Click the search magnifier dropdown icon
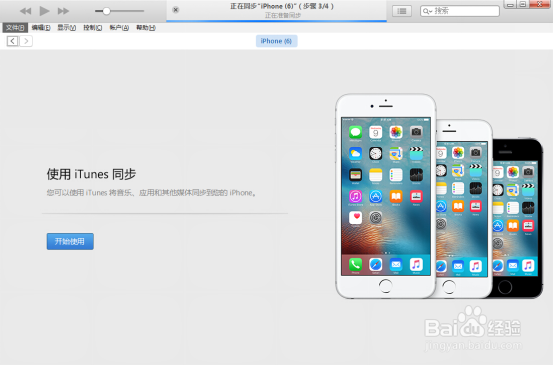The width and height of the screenshot is (554, 365). pyautogui.click(x=427, y=11)
